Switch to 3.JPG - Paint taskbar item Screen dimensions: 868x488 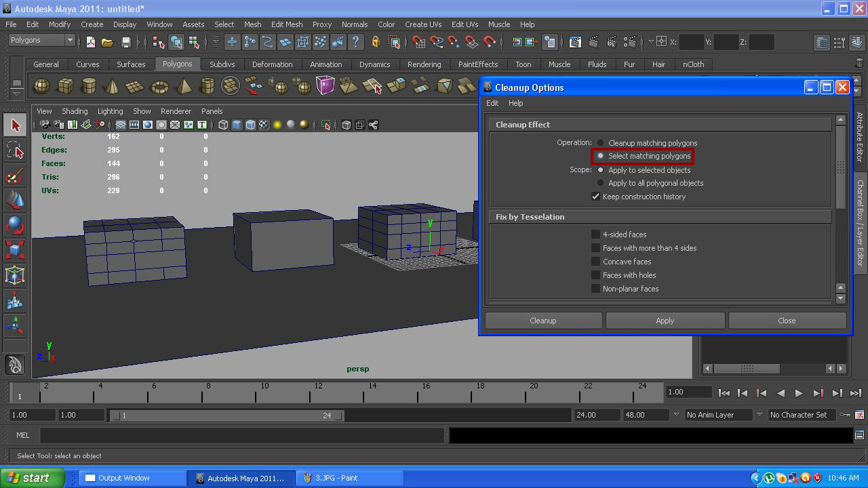click(x=349, y=478)
